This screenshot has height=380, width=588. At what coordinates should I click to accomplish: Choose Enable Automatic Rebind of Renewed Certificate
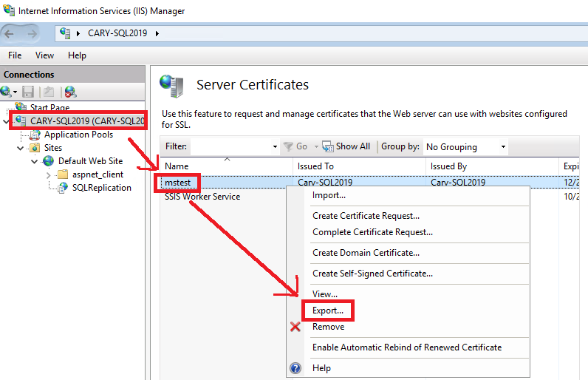click(407, 347)
